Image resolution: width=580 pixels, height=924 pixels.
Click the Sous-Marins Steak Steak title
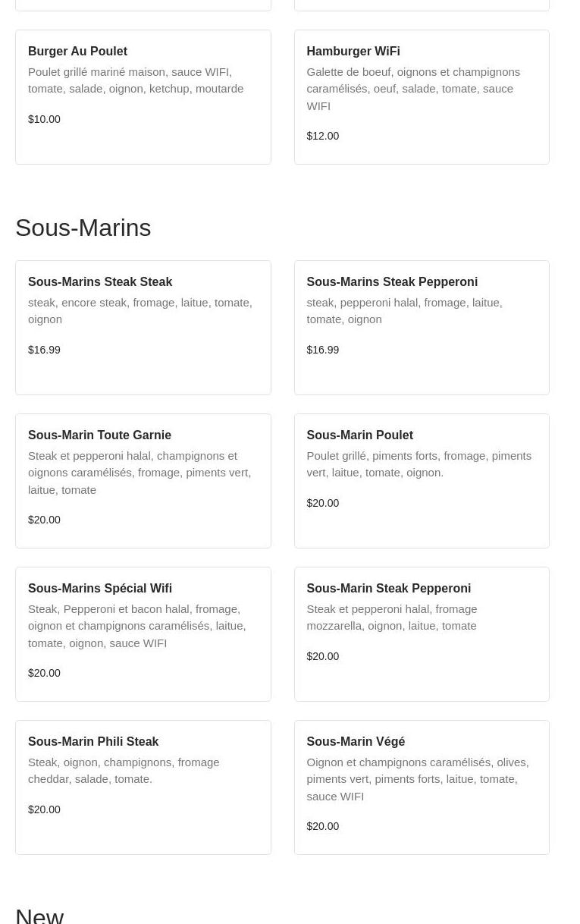100,281
